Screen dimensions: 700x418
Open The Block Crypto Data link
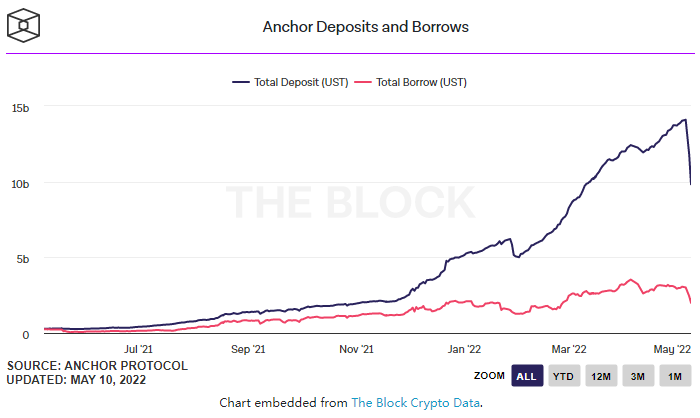point(415,402)
